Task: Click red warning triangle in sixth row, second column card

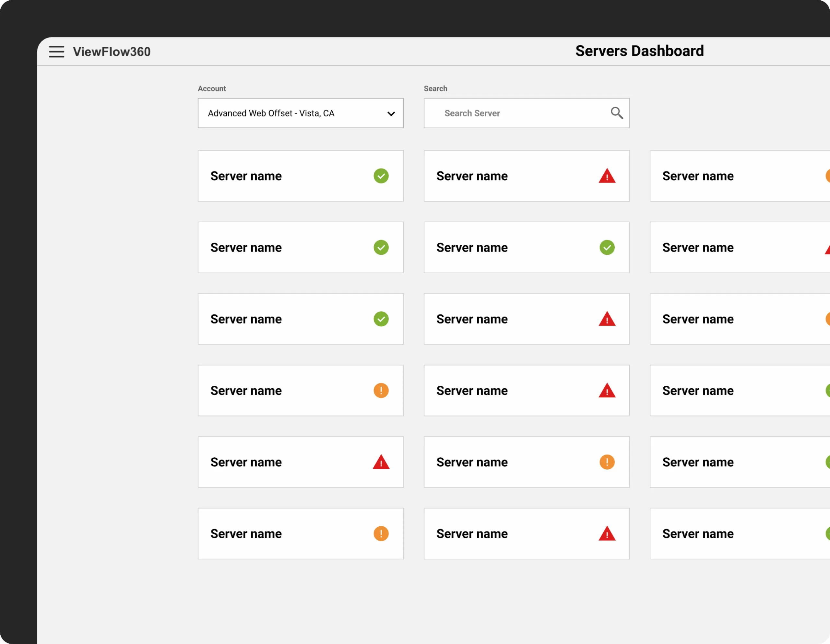Action: click(607, 533)
